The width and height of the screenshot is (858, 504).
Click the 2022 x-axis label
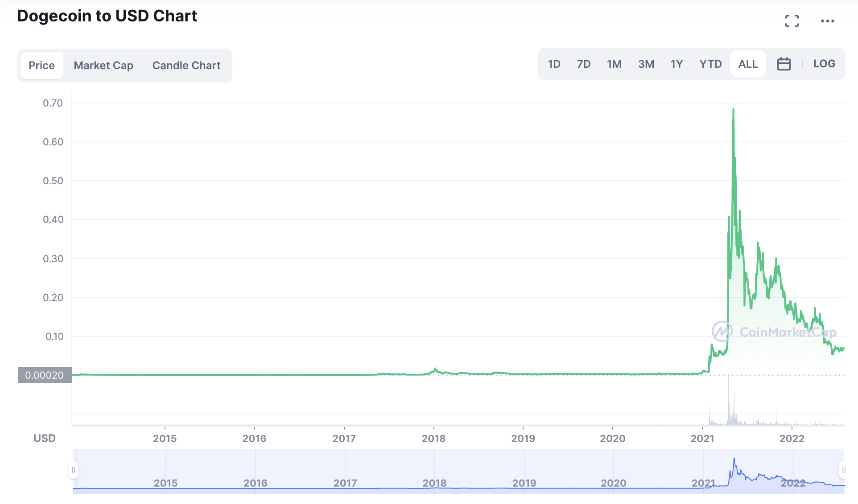(x=792, y=438)
